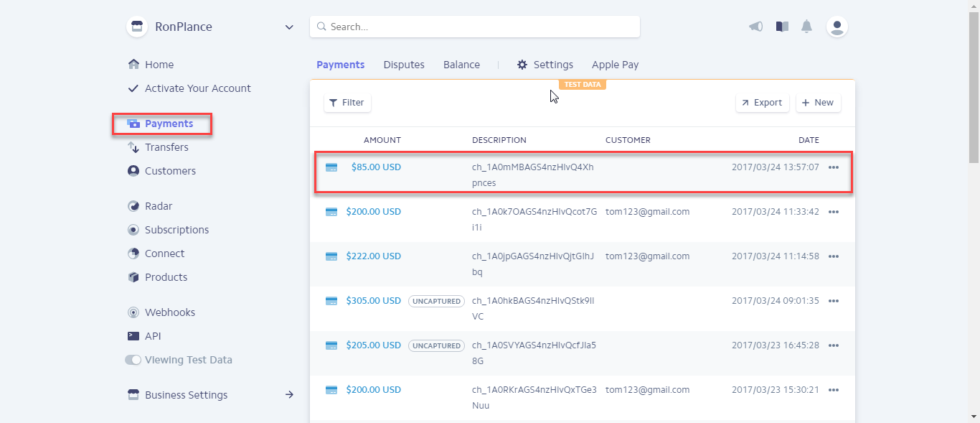Click the New payment button
The height and width of the screenshot is (423, 980).
point(818,103)
